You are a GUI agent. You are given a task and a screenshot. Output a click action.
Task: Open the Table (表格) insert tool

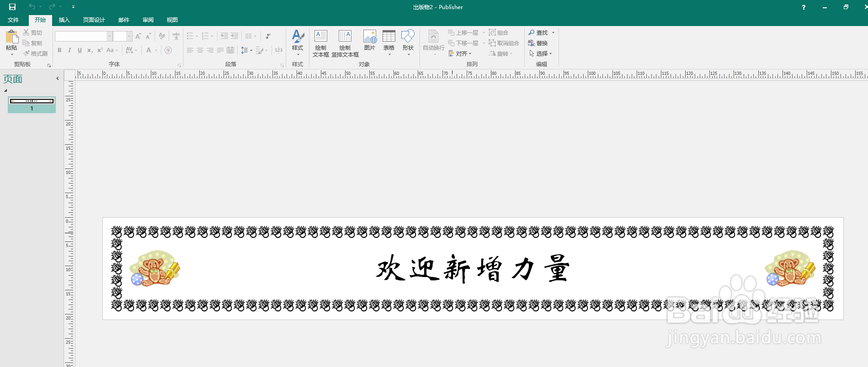pos(389,42)
